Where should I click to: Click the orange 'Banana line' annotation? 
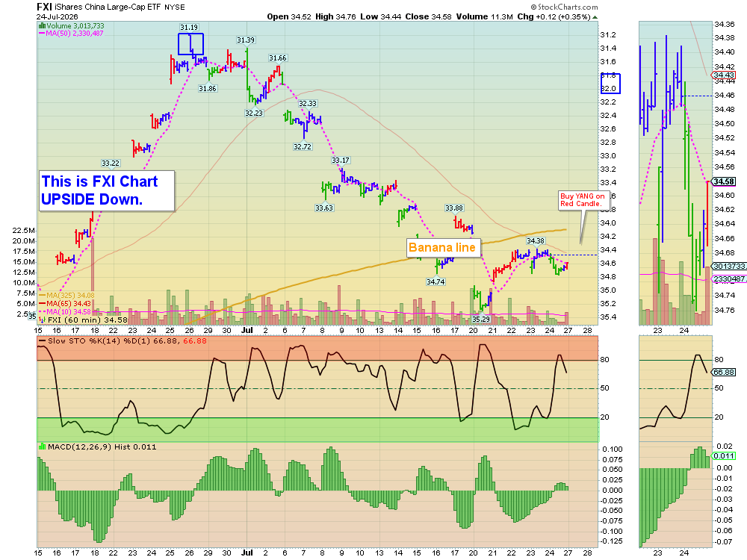[x=444, y=248]
